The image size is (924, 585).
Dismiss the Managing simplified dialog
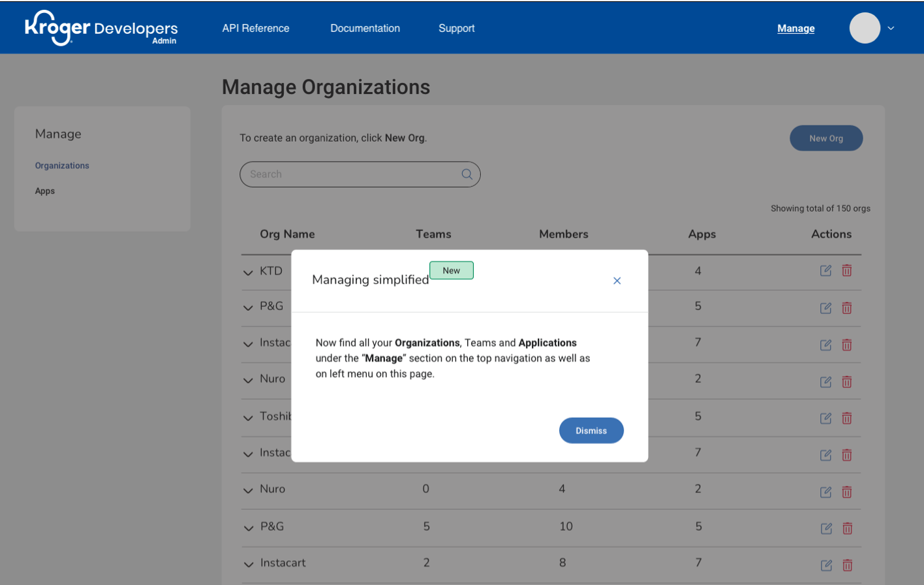tap(591, 430)
